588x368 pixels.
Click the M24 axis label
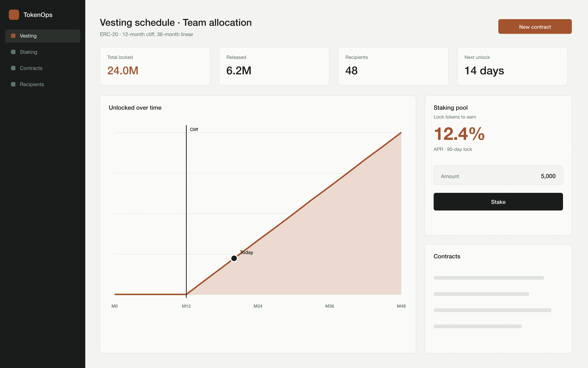[258, 306]
